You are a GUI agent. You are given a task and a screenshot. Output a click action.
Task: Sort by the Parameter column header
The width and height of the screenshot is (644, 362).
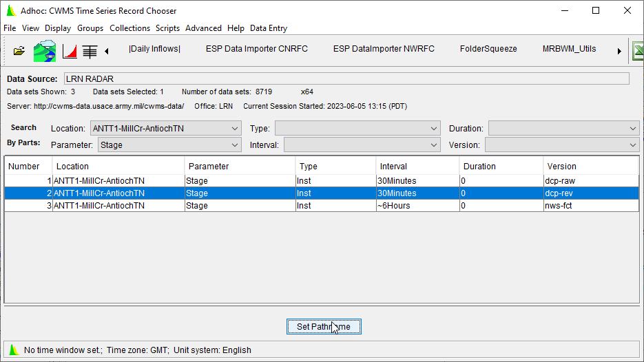(240, 167)
